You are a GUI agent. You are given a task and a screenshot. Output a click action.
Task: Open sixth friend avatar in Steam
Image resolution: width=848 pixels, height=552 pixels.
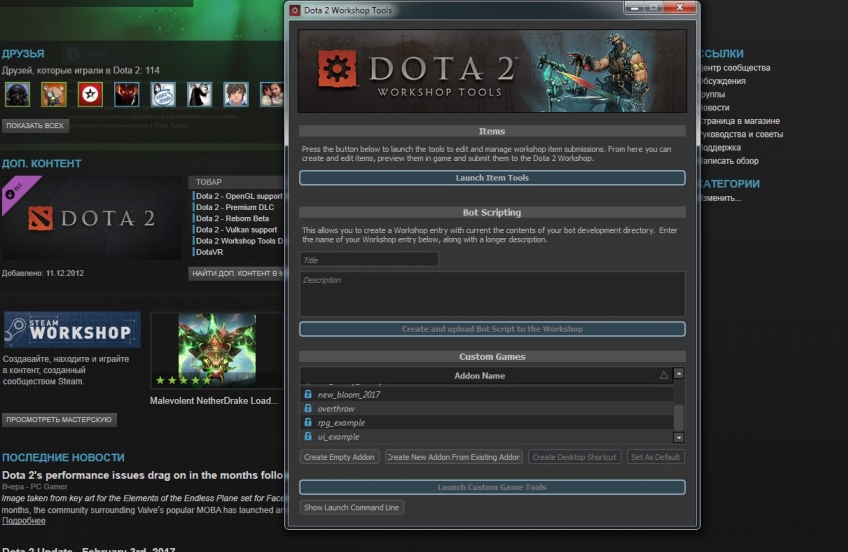tap(200, 95)
